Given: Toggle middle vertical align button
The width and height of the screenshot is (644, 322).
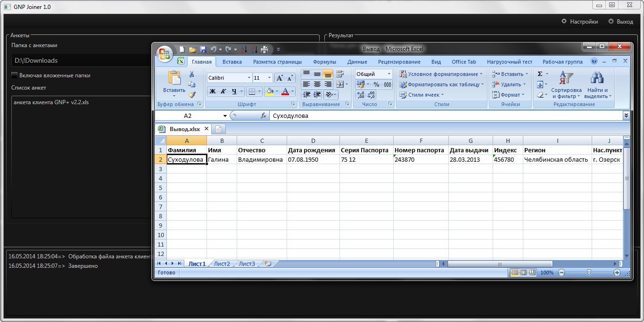Looking at the screenshot, I should click(x=317, y=74).
